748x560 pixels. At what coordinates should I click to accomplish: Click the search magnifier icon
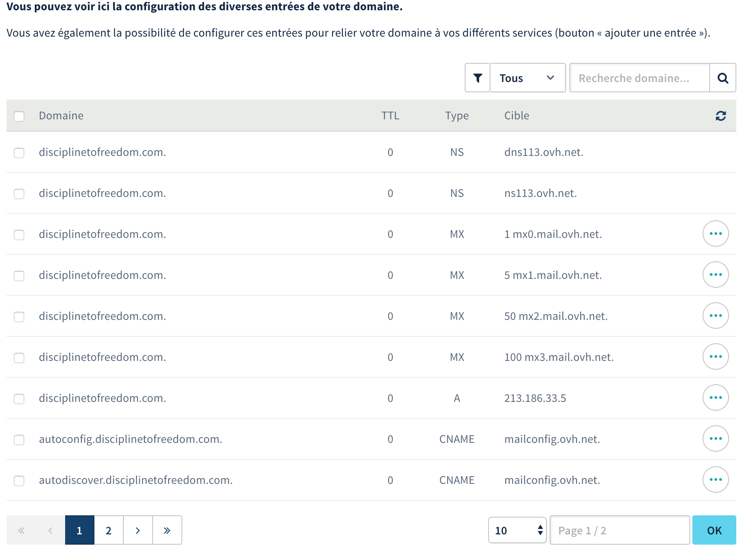pos(722,78)
